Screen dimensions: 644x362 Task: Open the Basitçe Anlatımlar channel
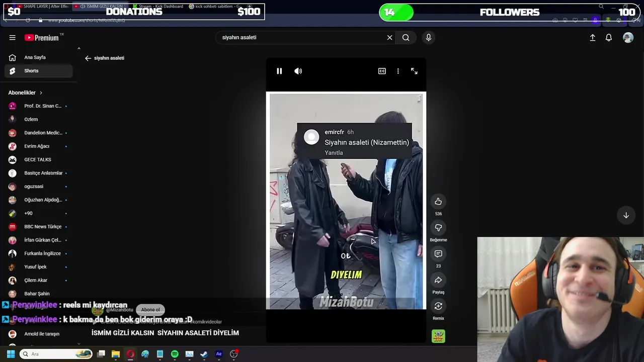click(38, 173)
